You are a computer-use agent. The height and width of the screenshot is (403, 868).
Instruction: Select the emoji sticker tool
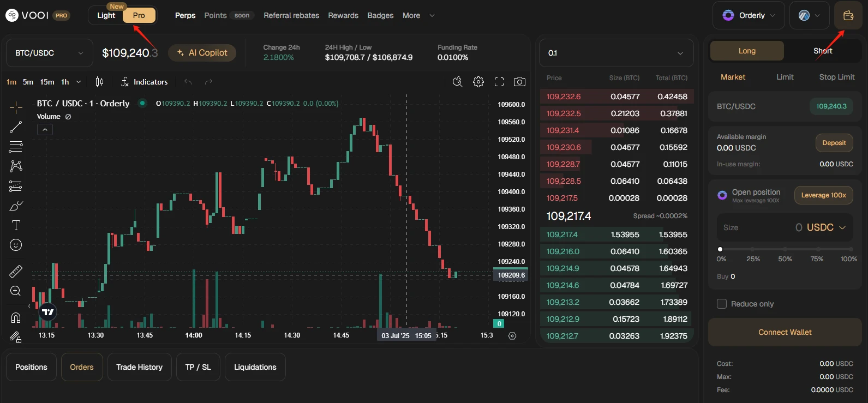coord(16,245)
